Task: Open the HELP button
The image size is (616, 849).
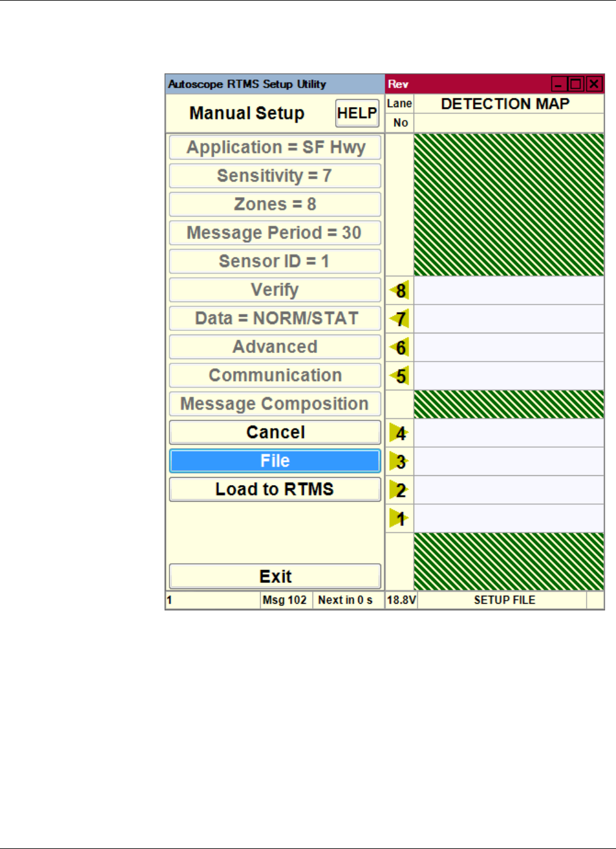Action: pyautogui.click(x=357, y=113)
